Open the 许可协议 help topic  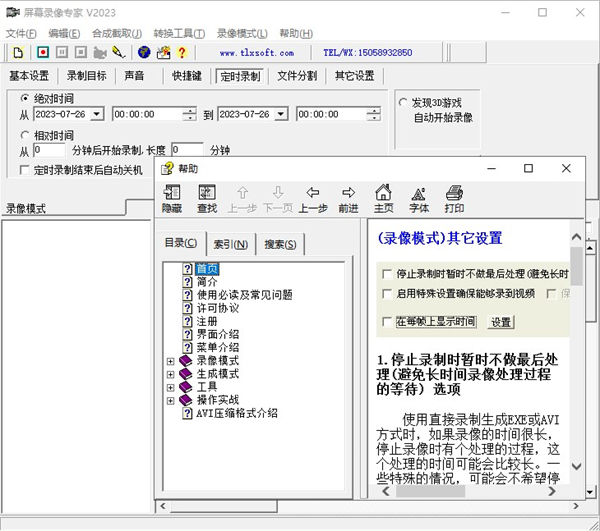pos(217,308)
